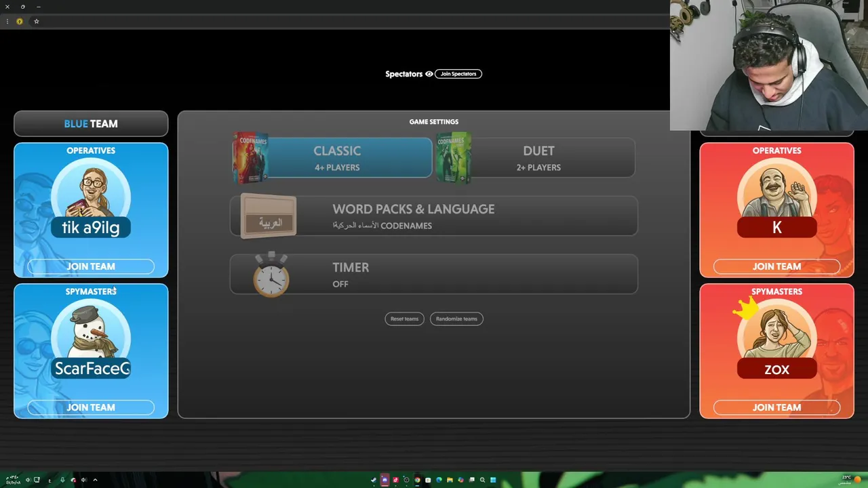Open the Windows Start menu
This screenshot has height=488, width=868.
493,480
